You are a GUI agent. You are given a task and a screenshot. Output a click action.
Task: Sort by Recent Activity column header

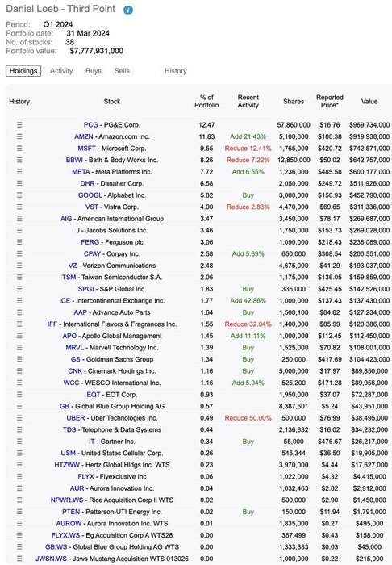point(248,101)
